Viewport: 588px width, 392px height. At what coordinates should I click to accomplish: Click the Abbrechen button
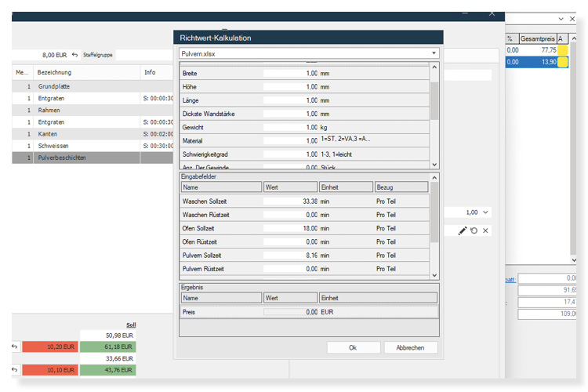411,348
